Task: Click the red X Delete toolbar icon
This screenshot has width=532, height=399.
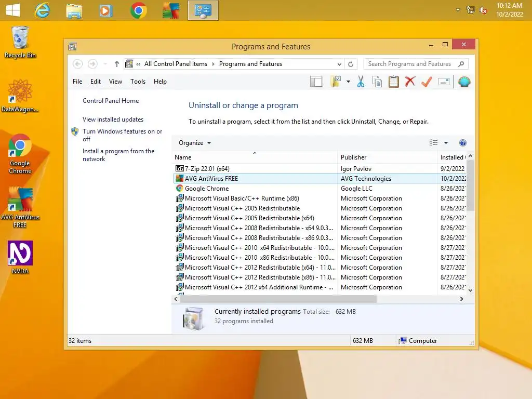Action: [410, 82]
